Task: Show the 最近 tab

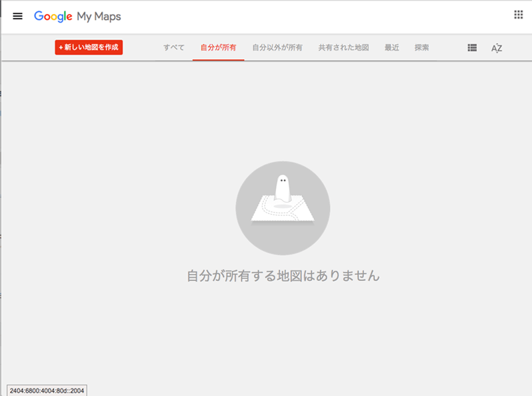Action: click(392, 48)
